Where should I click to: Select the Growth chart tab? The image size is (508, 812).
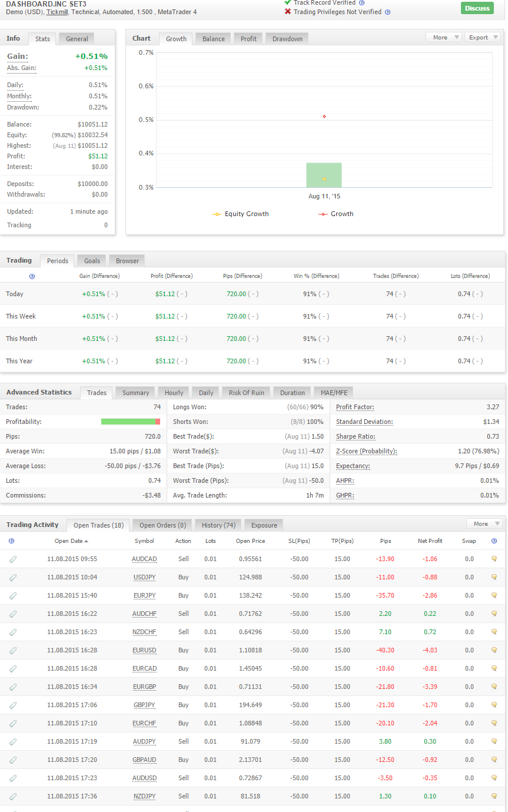coord(176,39)
